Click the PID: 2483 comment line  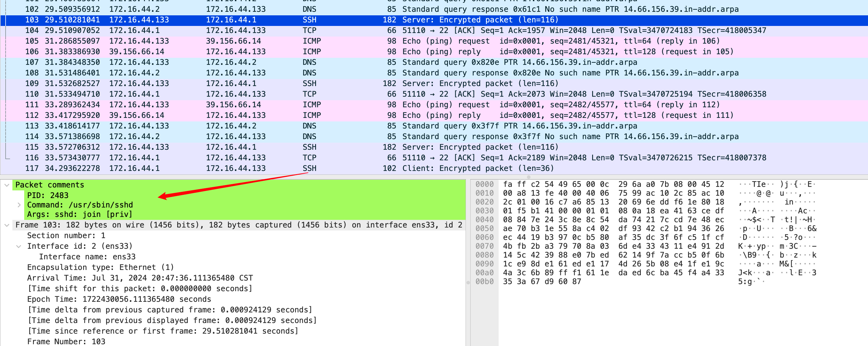pos(48,195)
